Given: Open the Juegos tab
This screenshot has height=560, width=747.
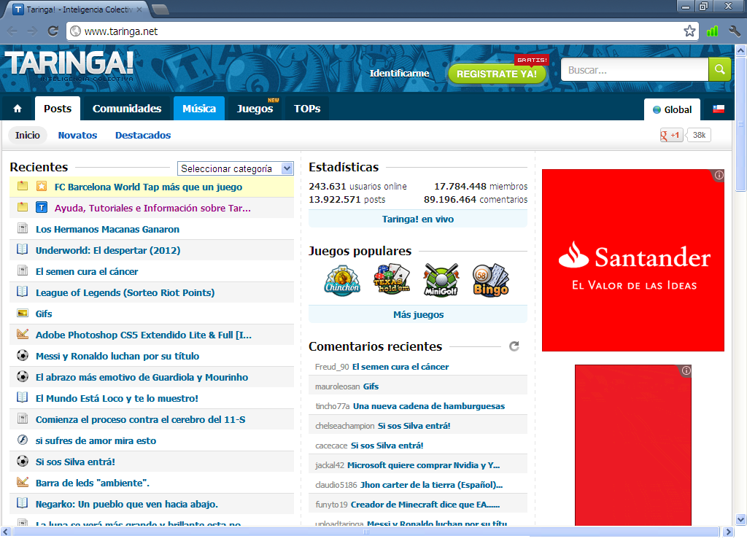Looking at the screenshot, I should (255, 109).
